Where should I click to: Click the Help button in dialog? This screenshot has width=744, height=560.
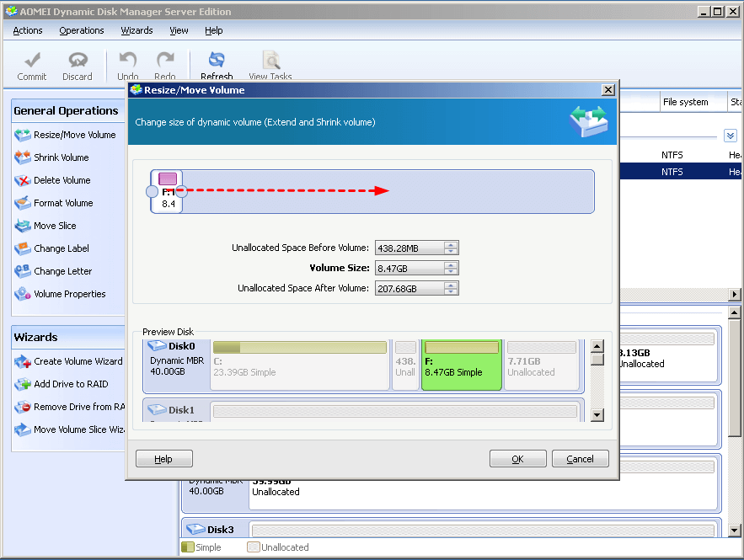point(164,459)
